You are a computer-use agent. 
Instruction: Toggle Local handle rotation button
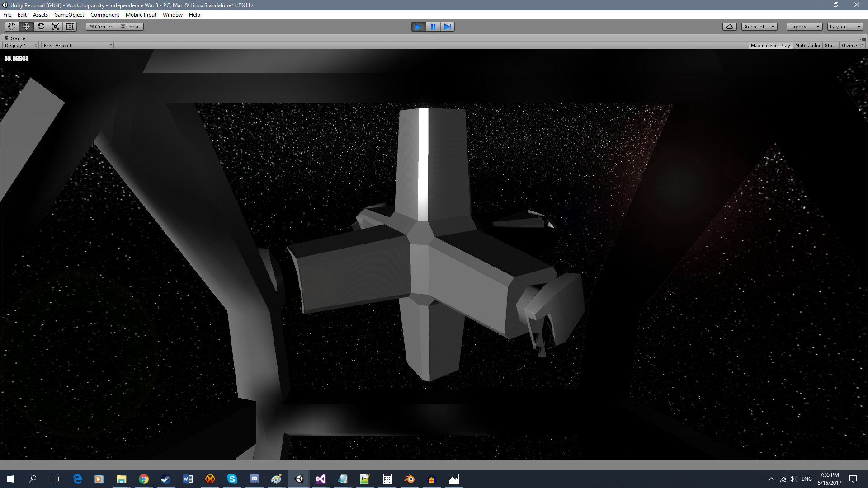(130, 27)
